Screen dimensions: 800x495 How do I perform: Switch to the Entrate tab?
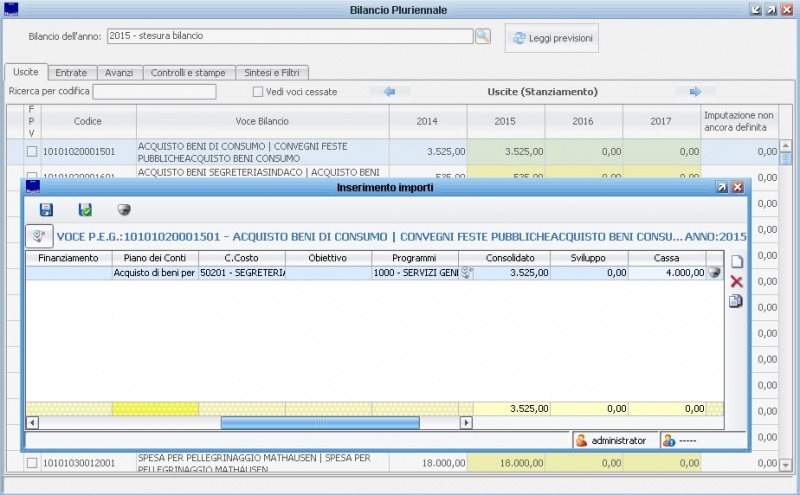[x=71, y=72]
